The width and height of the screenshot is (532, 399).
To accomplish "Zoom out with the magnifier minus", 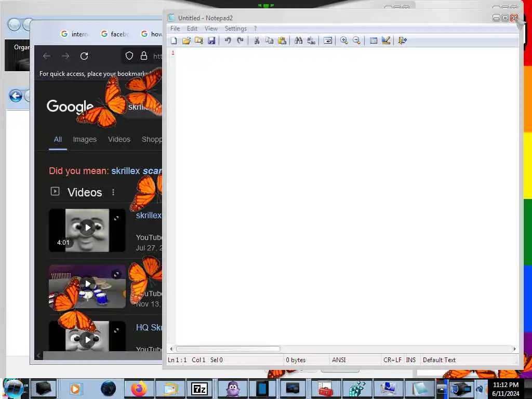I will tap(356, 41).
